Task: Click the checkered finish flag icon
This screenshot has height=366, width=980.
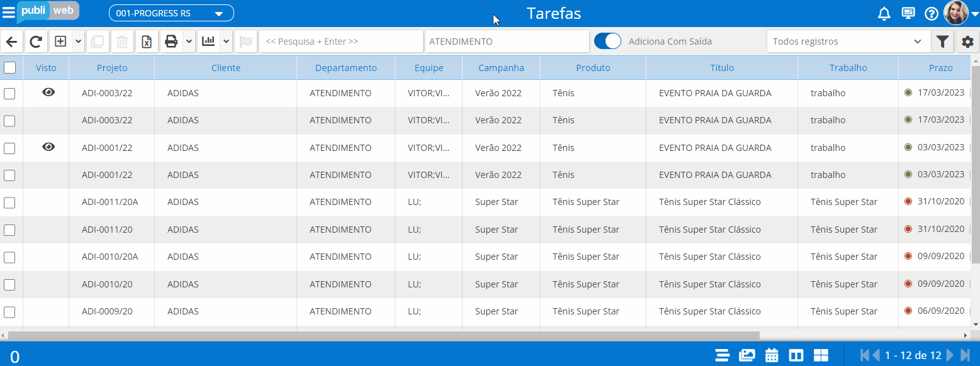Action: coord(245,42)
